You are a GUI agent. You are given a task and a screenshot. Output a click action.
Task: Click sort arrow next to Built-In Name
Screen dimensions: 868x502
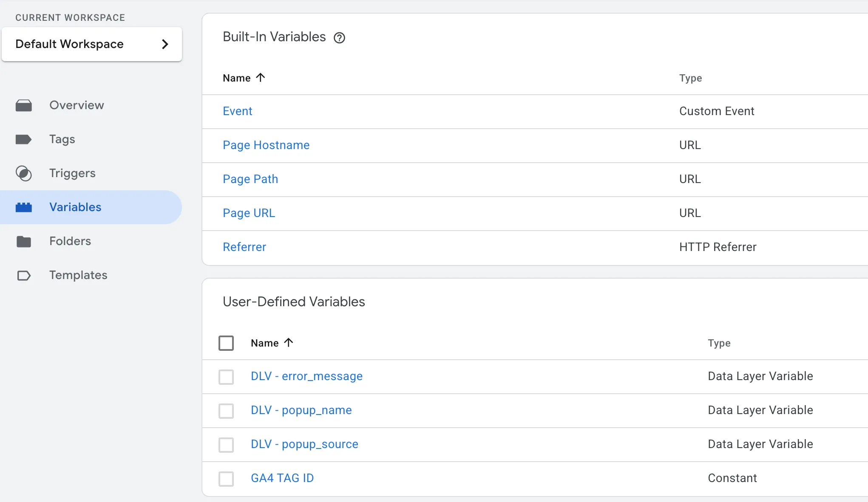click(x=261, y=78)
